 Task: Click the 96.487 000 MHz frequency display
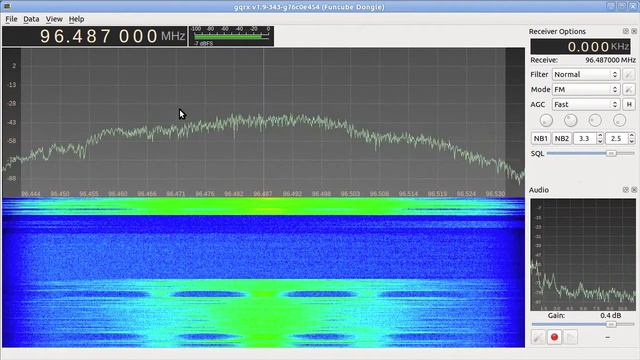point(95,36)
